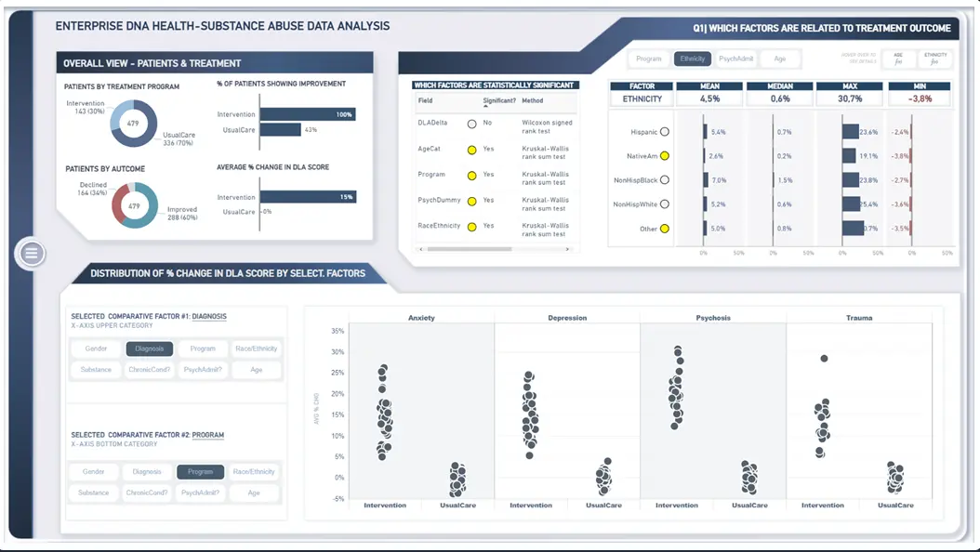Click the Method column header
This screenshot has height=552, width=980.
[x=532, y=100]
